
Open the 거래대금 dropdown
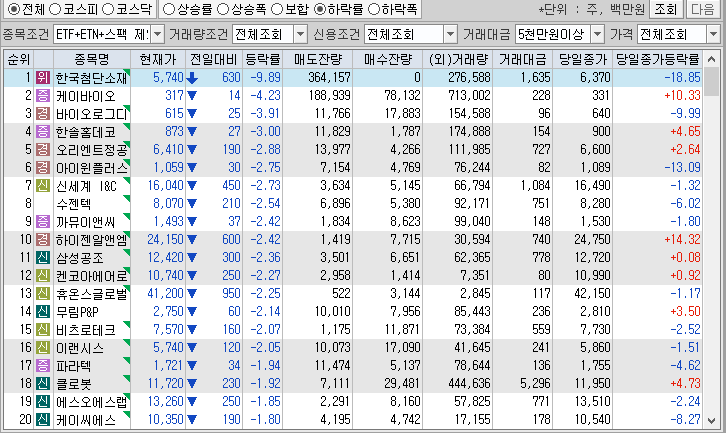point(598,34)
